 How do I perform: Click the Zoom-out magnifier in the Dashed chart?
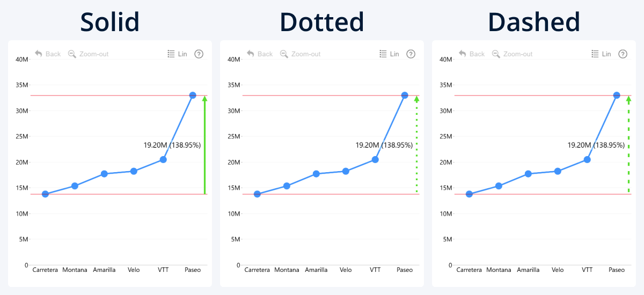[x=496, y=54]
